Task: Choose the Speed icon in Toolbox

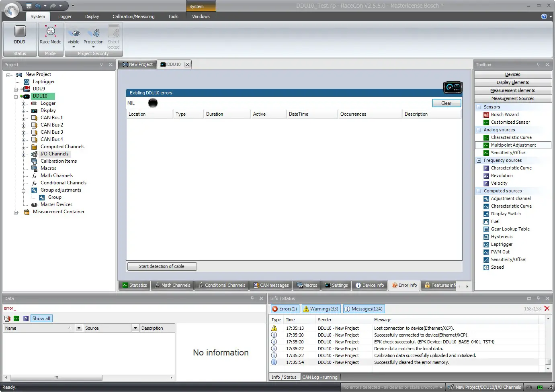Action: pyautogui.click(x=486, y=267)
